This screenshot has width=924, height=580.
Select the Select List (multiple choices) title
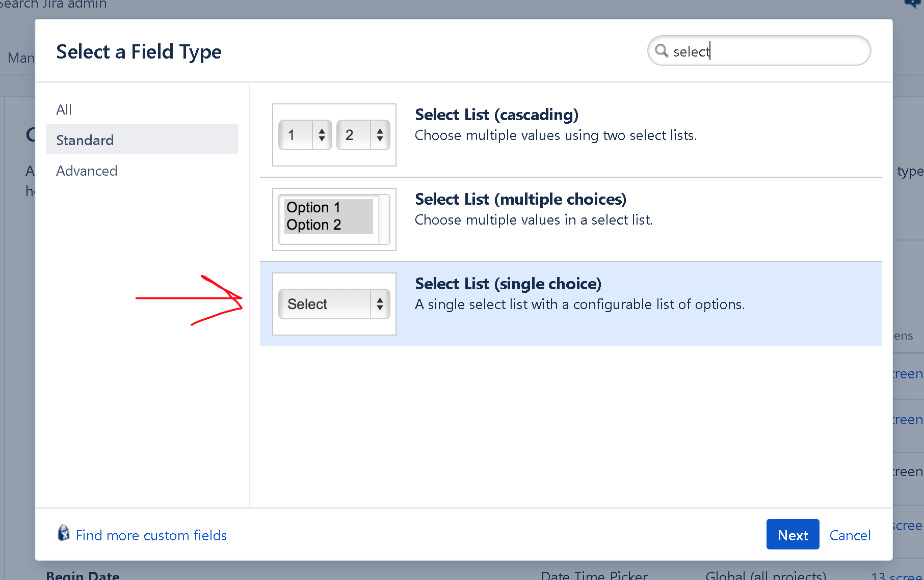pos(520,199)
